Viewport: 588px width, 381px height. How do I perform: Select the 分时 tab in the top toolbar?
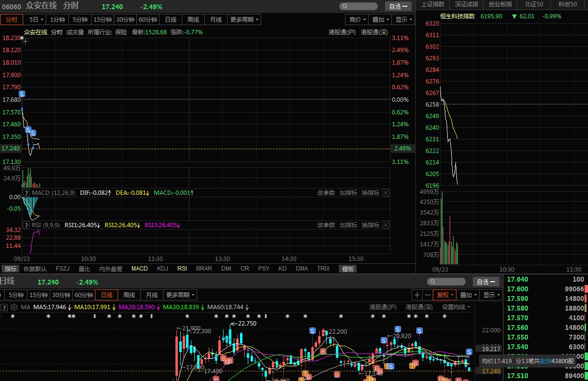[x=12, y=20]
